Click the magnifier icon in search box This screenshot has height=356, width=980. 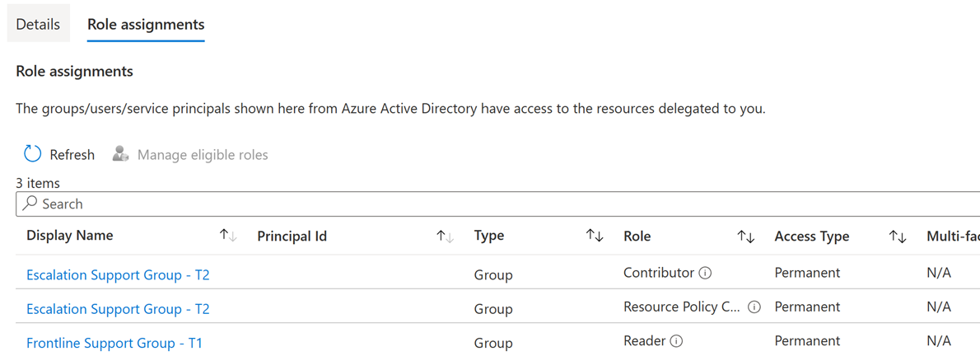coord(30,204)
